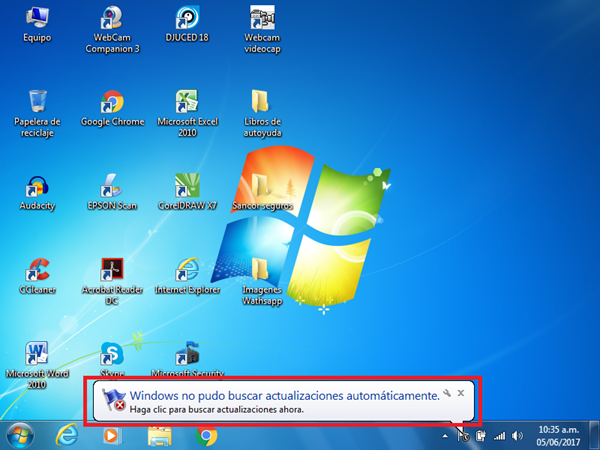Select the CCleaner desktop shortcut

pos(37,269)
